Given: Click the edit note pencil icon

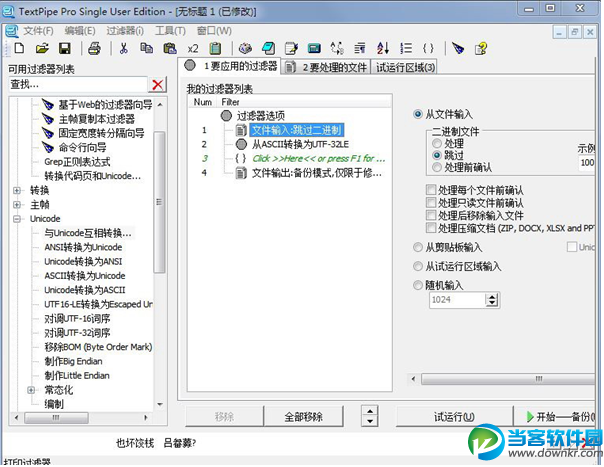Looking at the screenshot, I should pos(291,48).
